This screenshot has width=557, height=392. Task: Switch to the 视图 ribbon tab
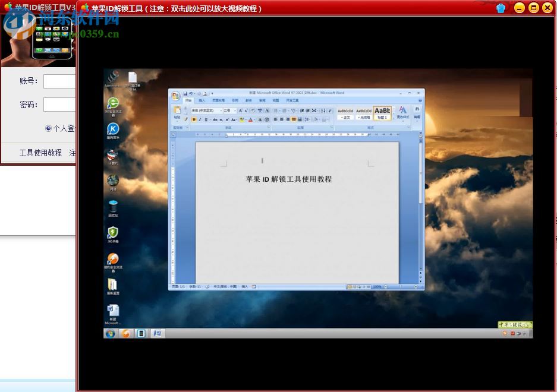(276, 100)
